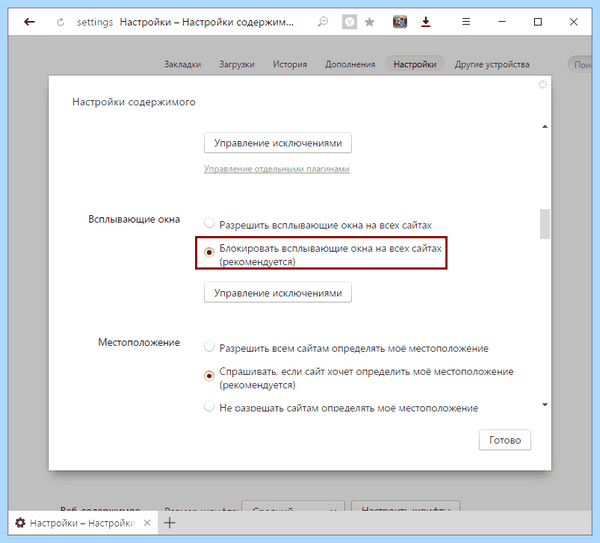Viewport: 600px width, 543px height.
Task: Switch to История tab
Action: pos(290,64)
